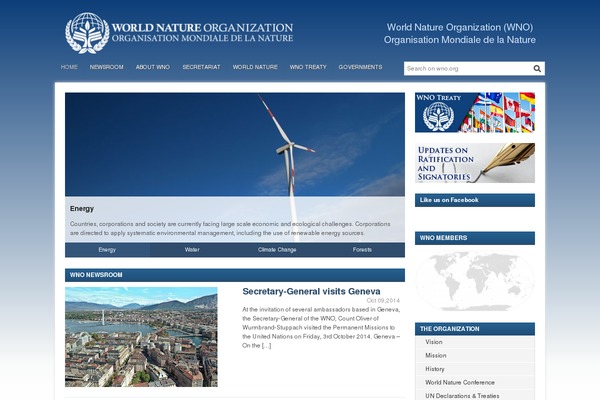Image resolution: width=600 pixels, height=400 pixels.
Task: Click the Like us on Facebook header
Action: point(475,200)
